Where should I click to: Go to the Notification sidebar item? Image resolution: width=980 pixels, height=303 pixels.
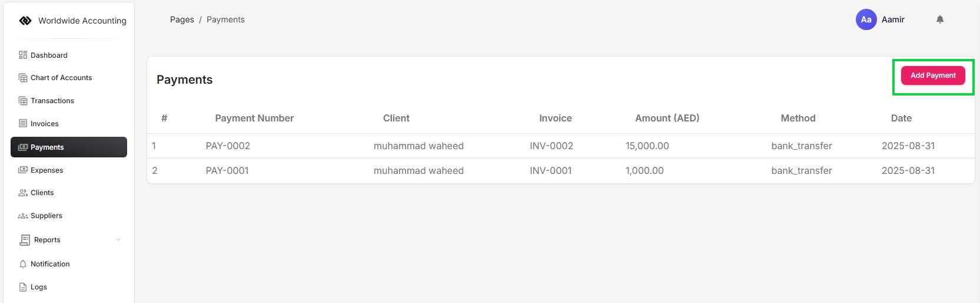[x=50, y=264]
